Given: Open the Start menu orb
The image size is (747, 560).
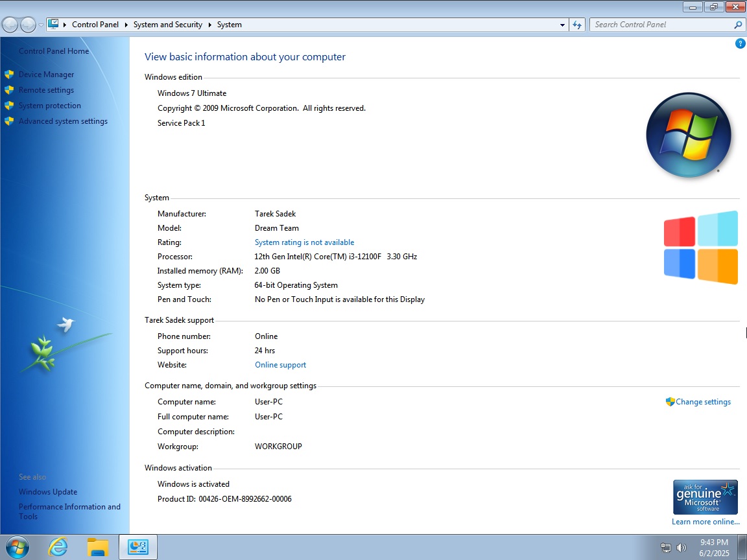Looking at the screenshot, I should pos(17,546).
